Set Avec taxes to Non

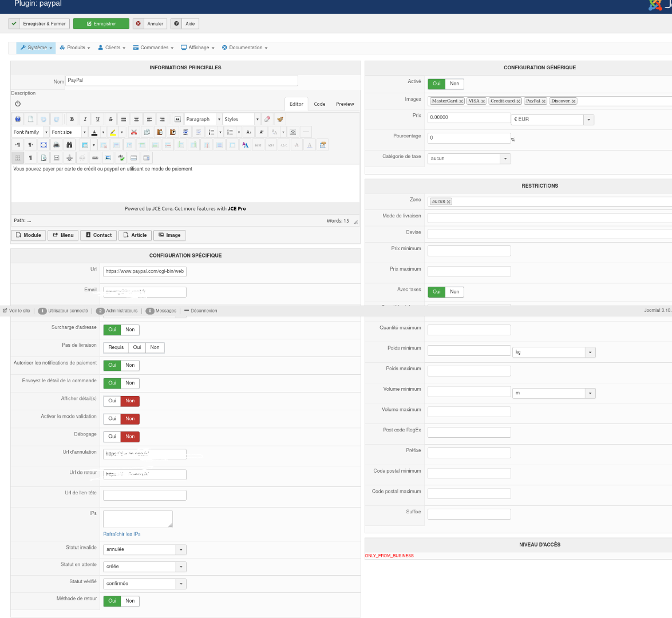coord(454,292)
